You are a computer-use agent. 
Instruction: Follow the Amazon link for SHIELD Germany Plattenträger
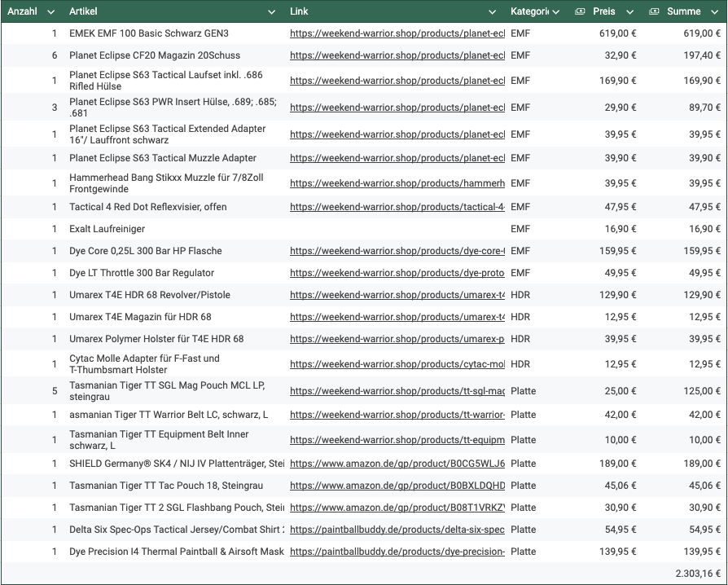pyautogui.click(x=397, y=464)
